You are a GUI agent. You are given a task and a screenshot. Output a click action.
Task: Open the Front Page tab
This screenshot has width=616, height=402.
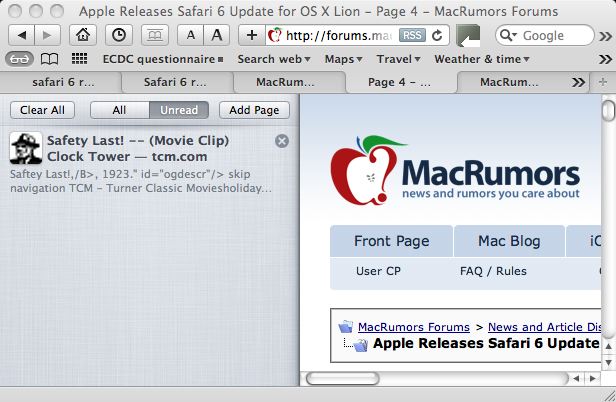tap(391, 241)
